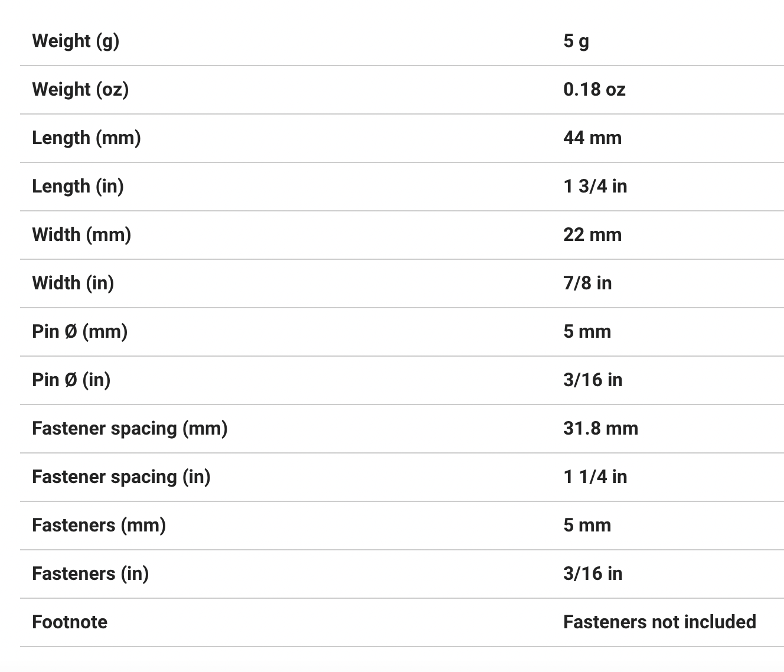This screenshot has width=784, height=672.
Task: Click the "Weight (oz)" row label
Action: pos(80,89)
